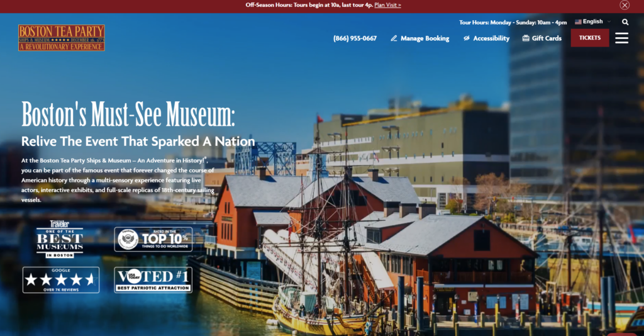Viewport: 644px width, 336px height.
Task: Click the red TICKETS button
Action: coord(590,38)
